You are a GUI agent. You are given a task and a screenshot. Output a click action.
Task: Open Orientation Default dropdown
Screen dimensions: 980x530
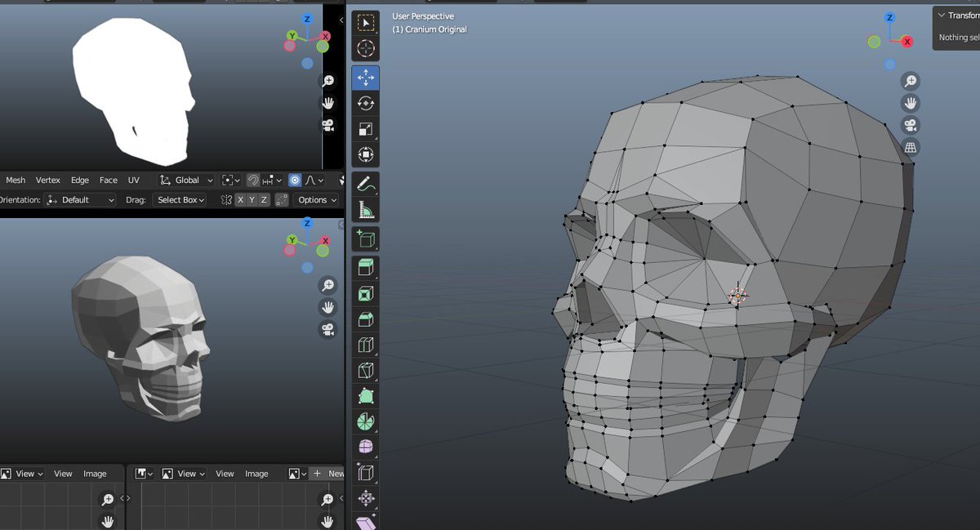click(80, 200)
